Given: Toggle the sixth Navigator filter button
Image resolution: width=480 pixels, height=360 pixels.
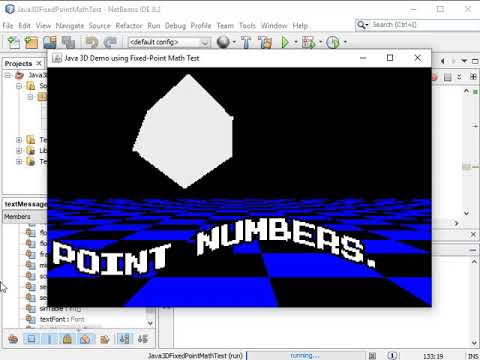Looking at the screenshot, I should (105, 339).
